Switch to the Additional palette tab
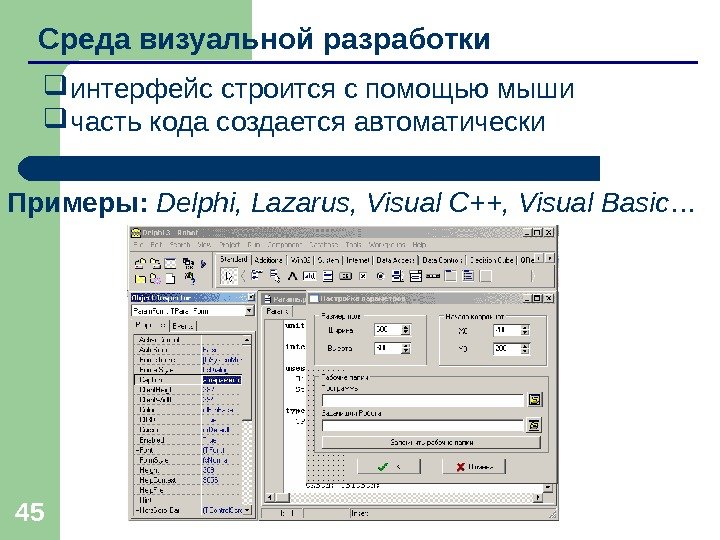This screenshot has width=720, height=540. tap(269, 260)
